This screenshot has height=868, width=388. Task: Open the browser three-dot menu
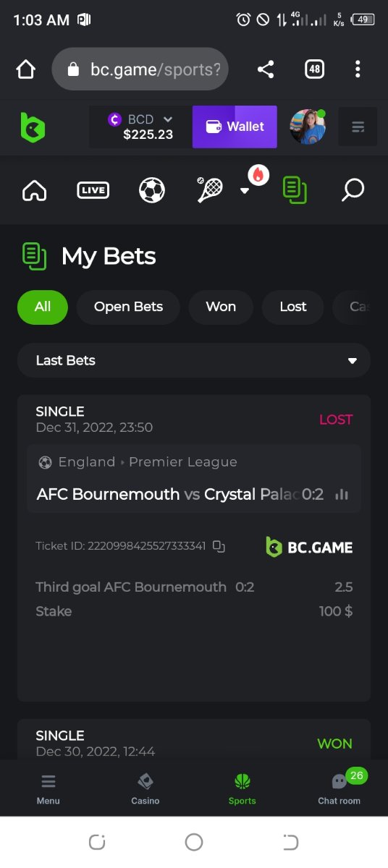click(x=358, y=69)
